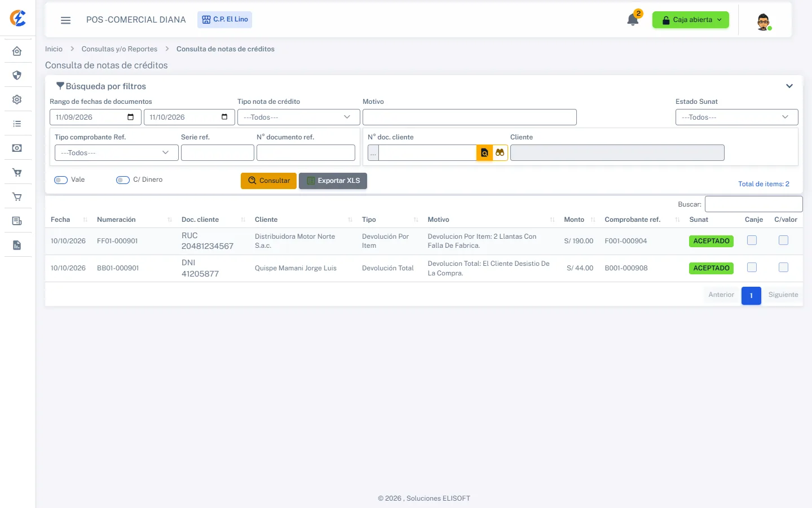Click the Anterior pagination button
Viewport: 812px width, 508px height.
721,295
